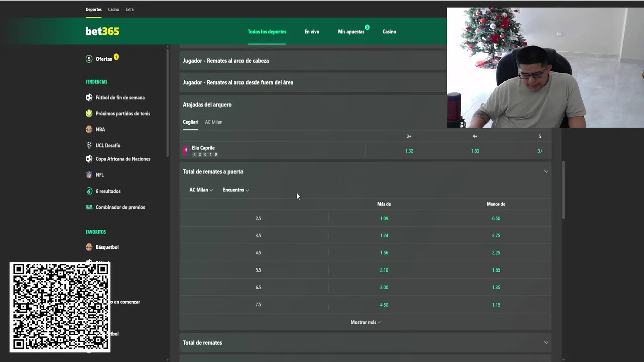Click the TENDENCIAS heading
The height and width of the screenshot is (362, 644).
tap(96, 82)
